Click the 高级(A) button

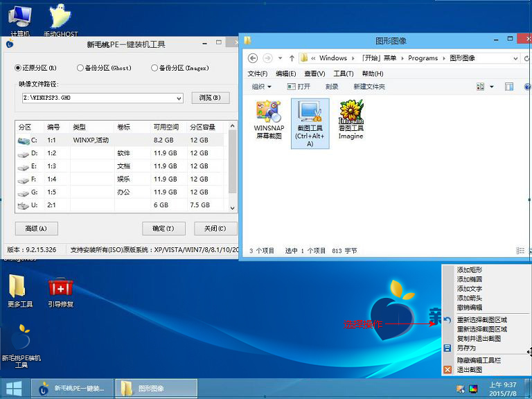coord(36,229)
